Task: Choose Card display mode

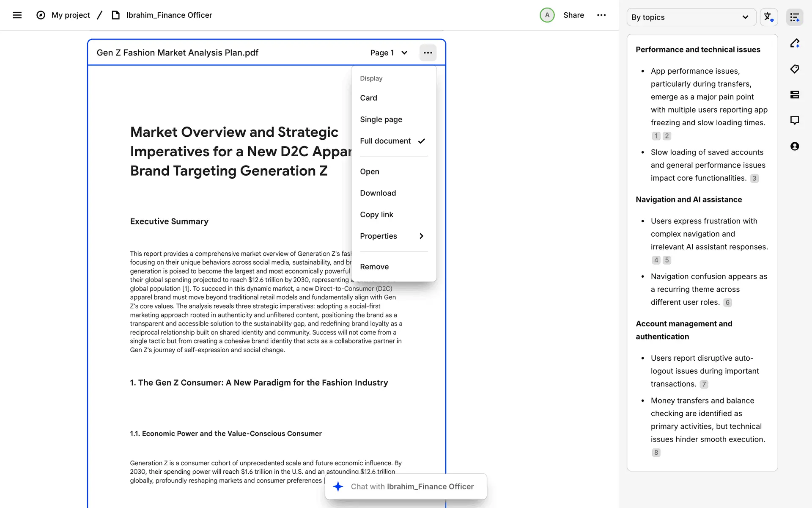Action: 368,98
